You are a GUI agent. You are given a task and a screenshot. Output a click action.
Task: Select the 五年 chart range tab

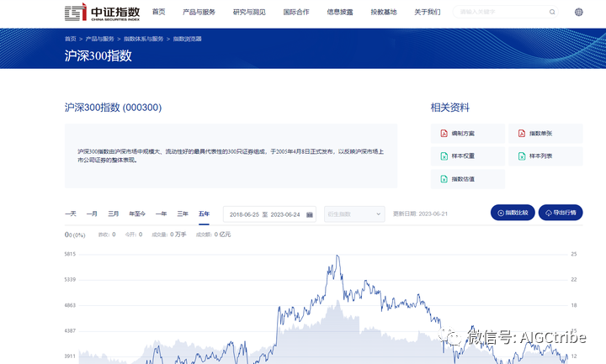pyautogui.click(x=204, y=214)
